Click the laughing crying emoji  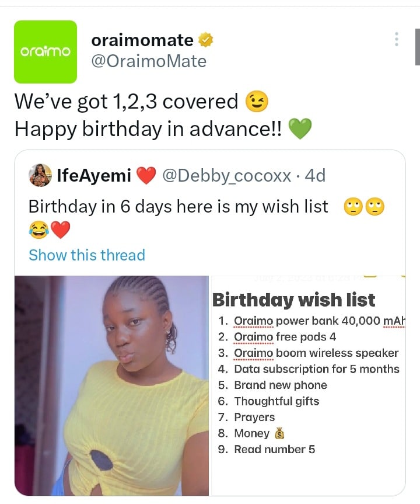tap(38, 230)
